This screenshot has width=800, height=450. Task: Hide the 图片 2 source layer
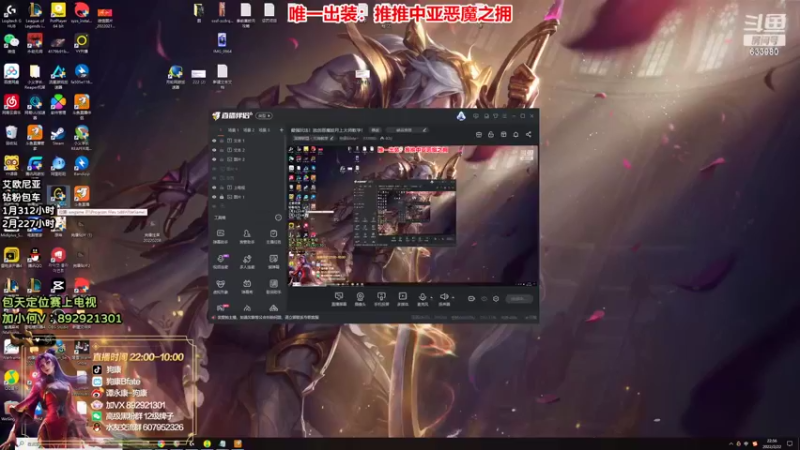pyautogui.click(x=214, y=159)
